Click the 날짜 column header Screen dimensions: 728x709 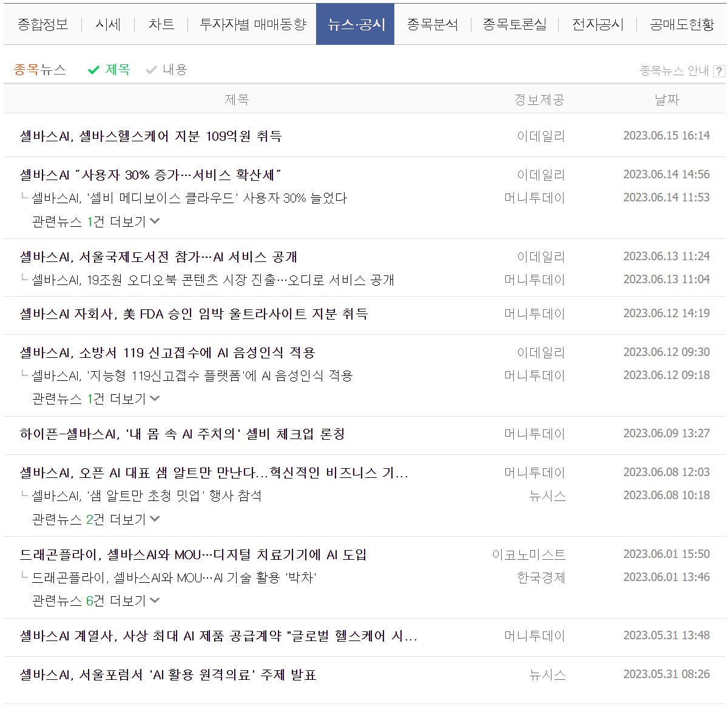pos(667,99)
